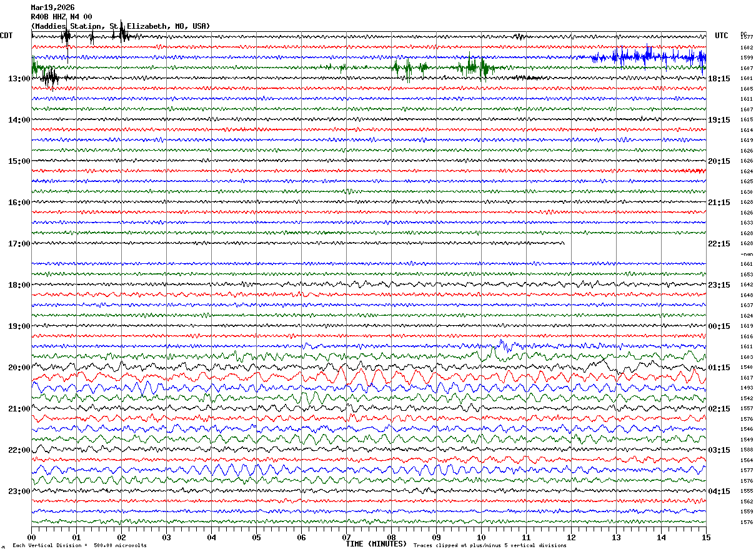Select the 04:15 UTC time label
756x554 pixels.
coord(719,491)
